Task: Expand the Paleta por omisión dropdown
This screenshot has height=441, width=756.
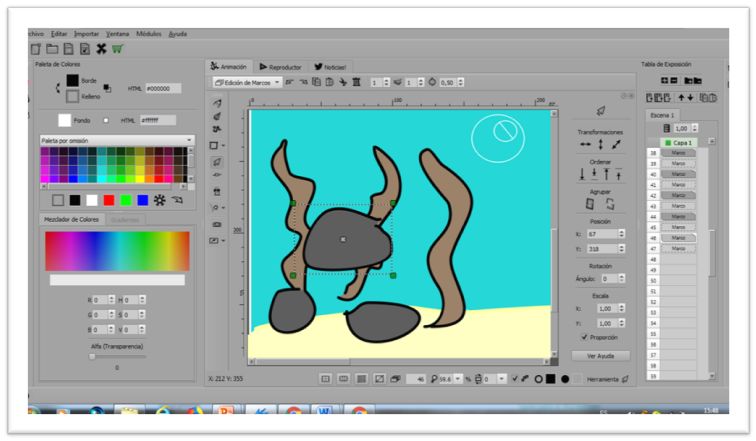Action: pyautogui.click(x=189, y=141)
